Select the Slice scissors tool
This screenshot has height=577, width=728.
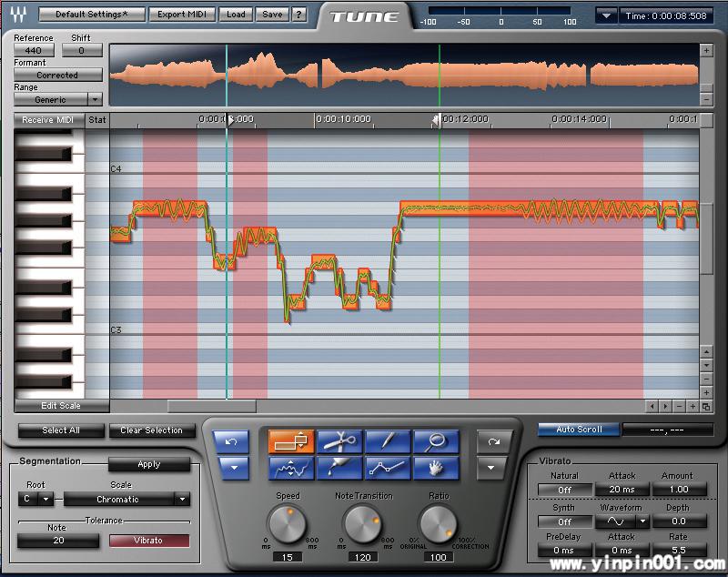pyautogui.click(x=339, y=441)
